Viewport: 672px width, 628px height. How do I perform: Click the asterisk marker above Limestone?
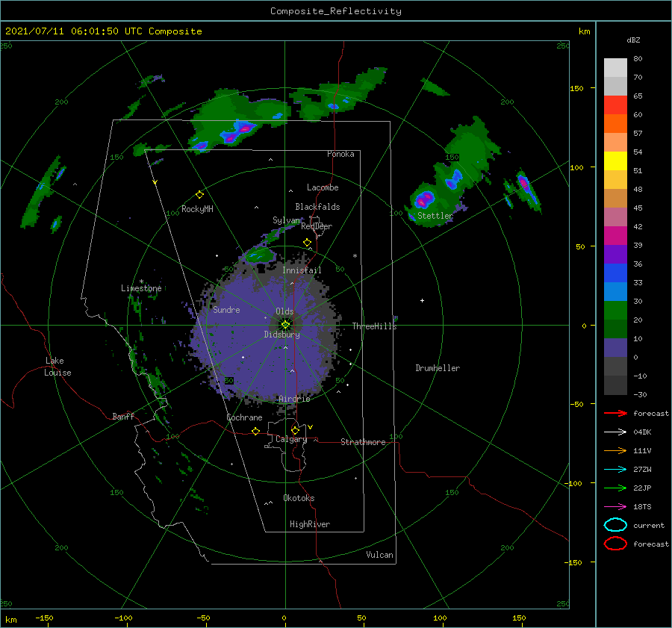point(141,282)
